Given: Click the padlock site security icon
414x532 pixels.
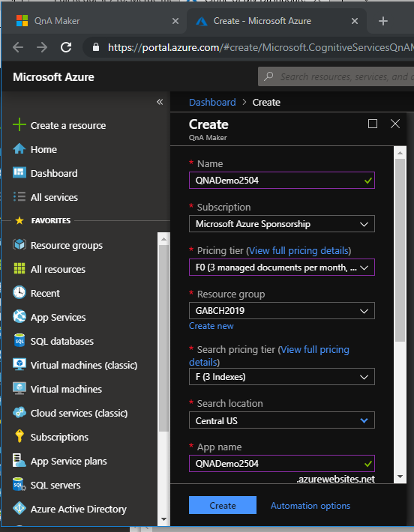Looking at the screenshot, I should pos(96,46).
